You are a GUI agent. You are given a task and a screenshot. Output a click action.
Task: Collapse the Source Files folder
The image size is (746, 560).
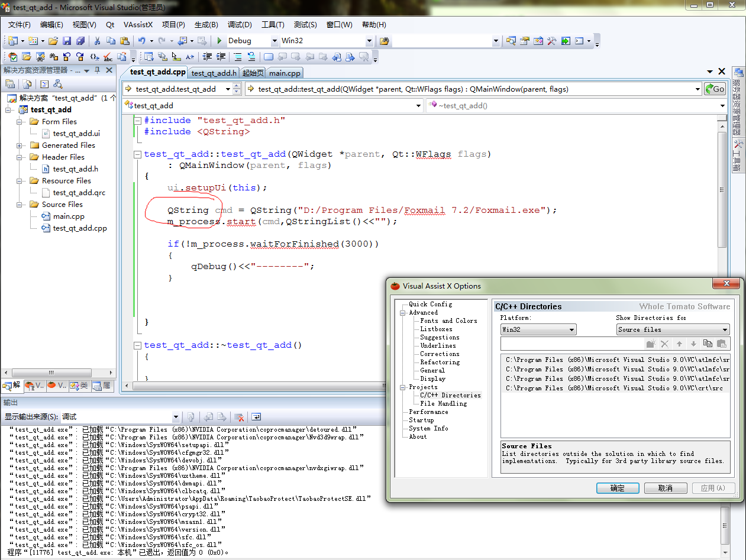click(x=20, y=205)
